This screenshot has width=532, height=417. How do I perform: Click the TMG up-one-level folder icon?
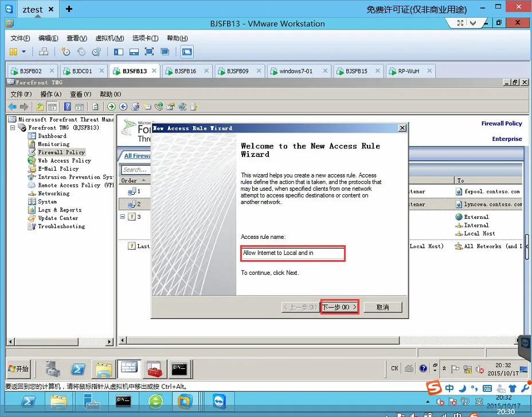click(x=40, y=107)
